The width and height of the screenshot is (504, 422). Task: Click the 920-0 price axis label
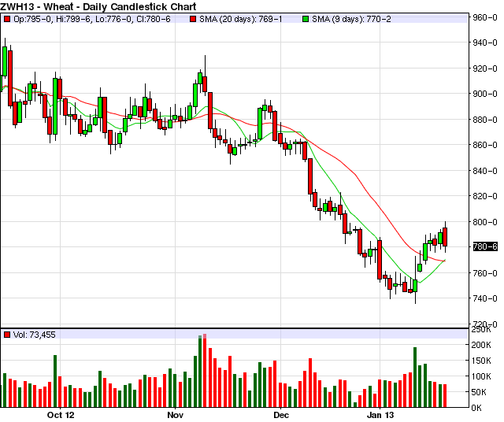point(485,68)
